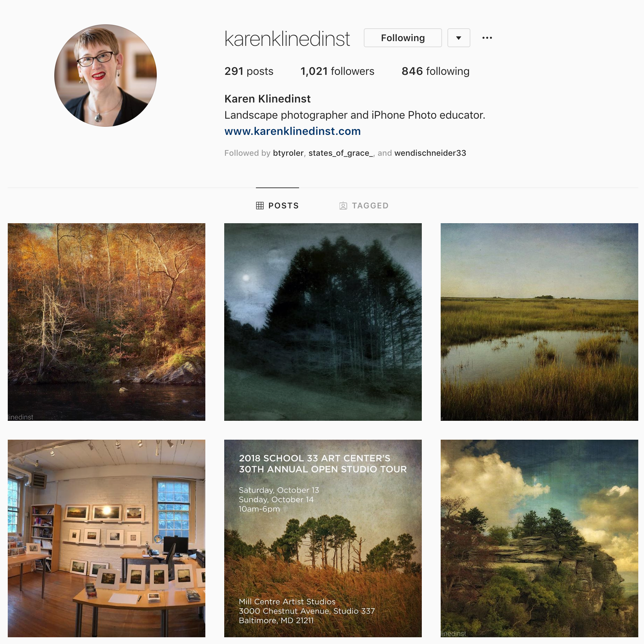Click the tagged person icon
The image size is (644, 644).
pos(343,206)
